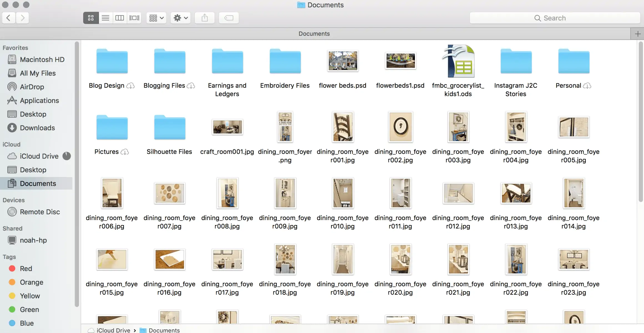Select the flowerbeds1.psd file

point(400,60)
